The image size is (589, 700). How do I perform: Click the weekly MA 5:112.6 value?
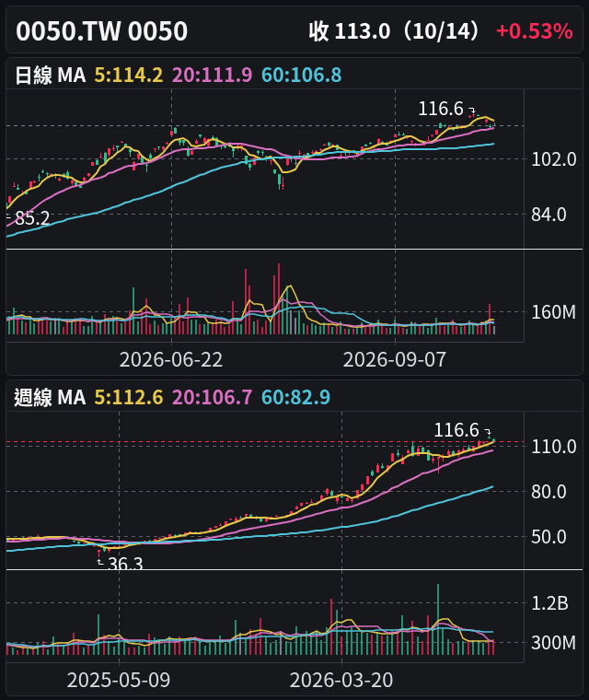[x=129, y=397]
